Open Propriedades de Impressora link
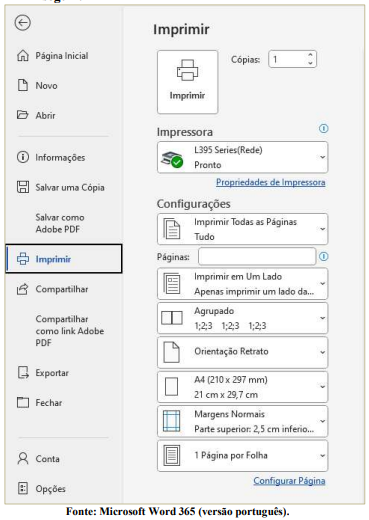 pyautogui.click(x=271, y=182)
